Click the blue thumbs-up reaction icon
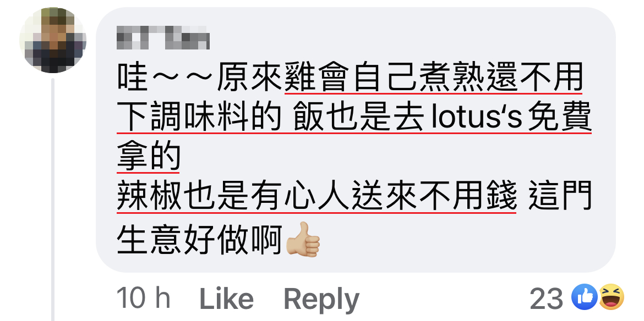 584,297
